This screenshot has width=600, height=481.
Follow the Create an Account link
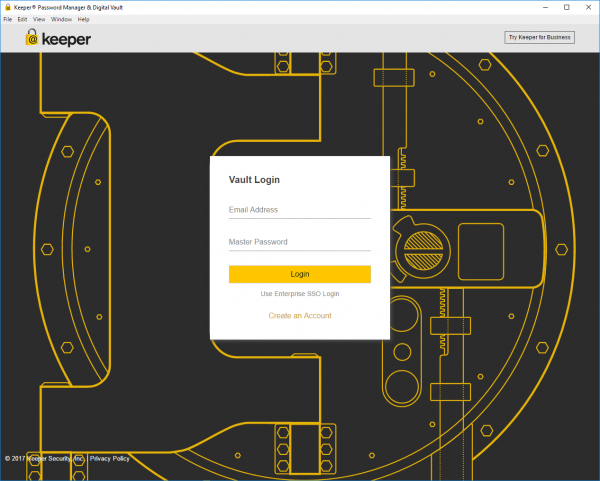coord(299,316)
